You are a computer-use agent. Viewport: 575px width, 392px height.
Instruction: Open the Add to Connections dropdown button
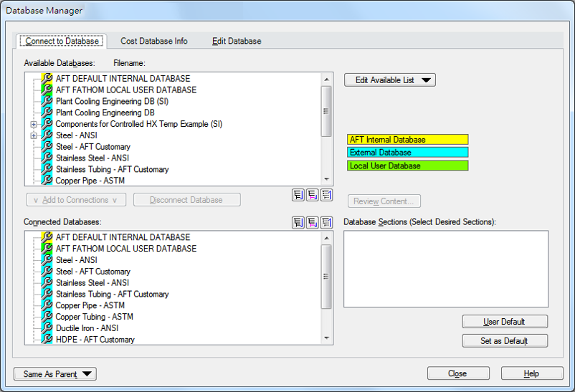pos(76,200)
